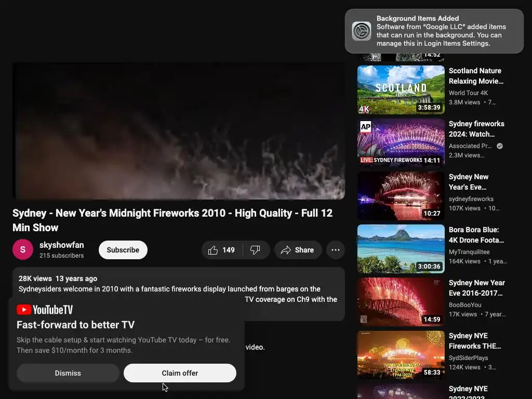Click the 'BooBooYou' channel name
This screenshot has height=399, width=532.
coord(465,304)
